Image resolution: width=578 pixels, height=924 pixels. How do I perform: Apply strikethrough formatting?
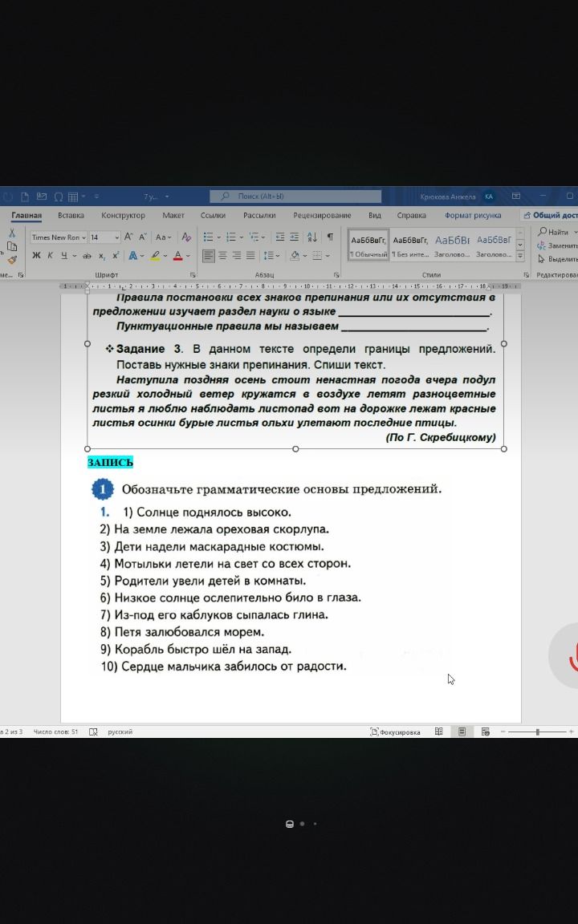pyautogui.click(x=88, y=256)
